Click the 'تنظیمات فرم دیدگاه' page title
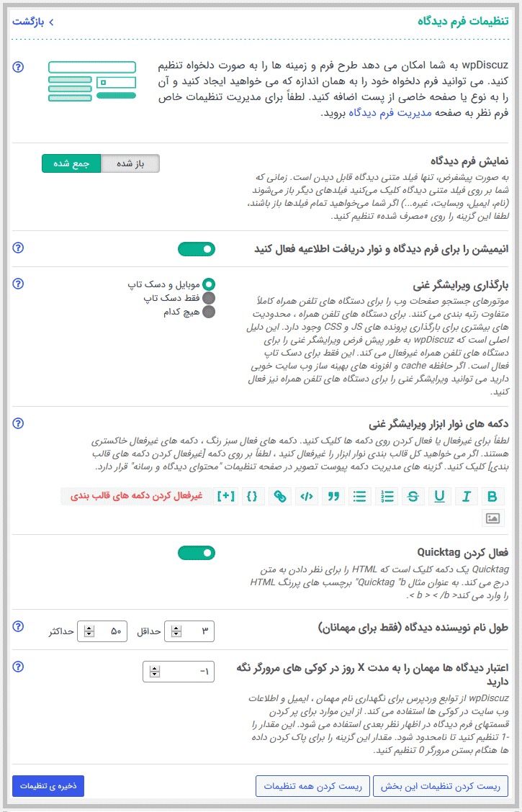 pos(462,21)
